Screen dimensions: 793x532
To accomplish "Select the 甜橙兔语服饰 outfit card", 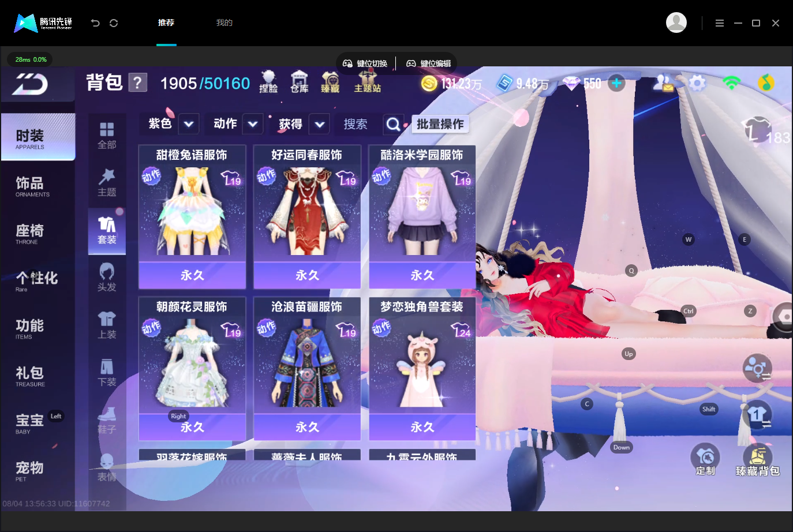I will [x=192, y=217].
